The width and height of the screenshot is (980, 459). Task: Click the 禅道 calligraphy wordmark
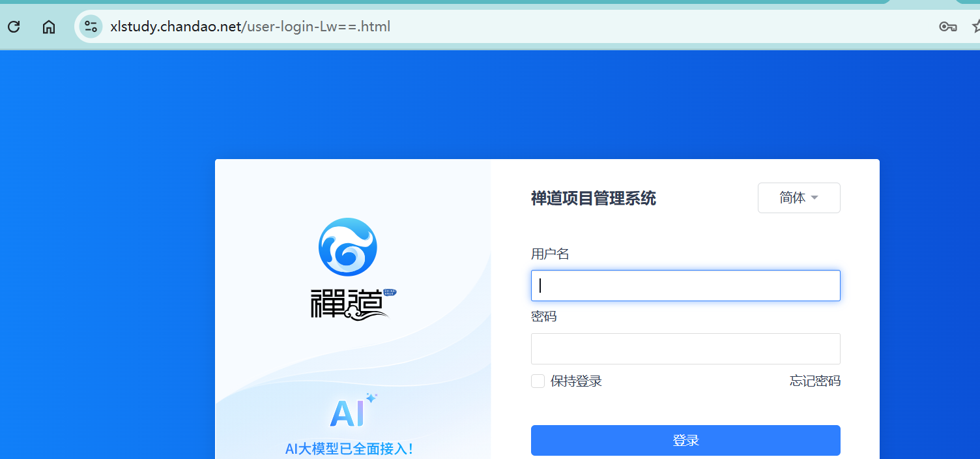[353, 304]
